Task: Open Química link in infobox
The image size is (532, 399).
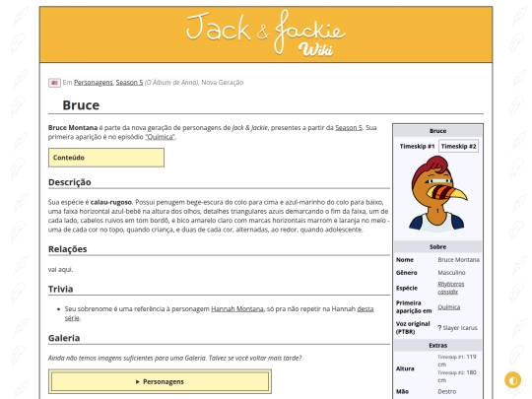Action: pos(448,307)
